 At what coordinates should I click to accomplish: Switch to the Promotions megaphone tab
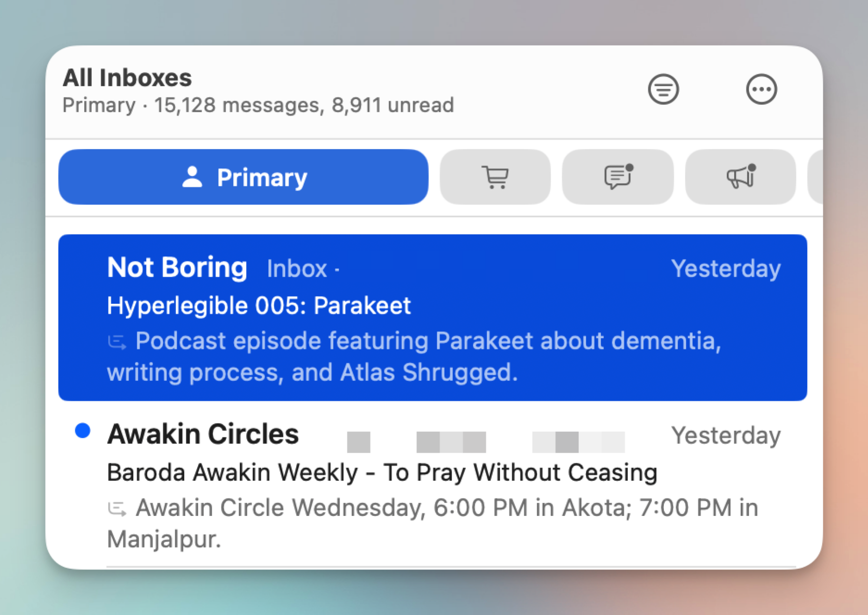(740, 177)
